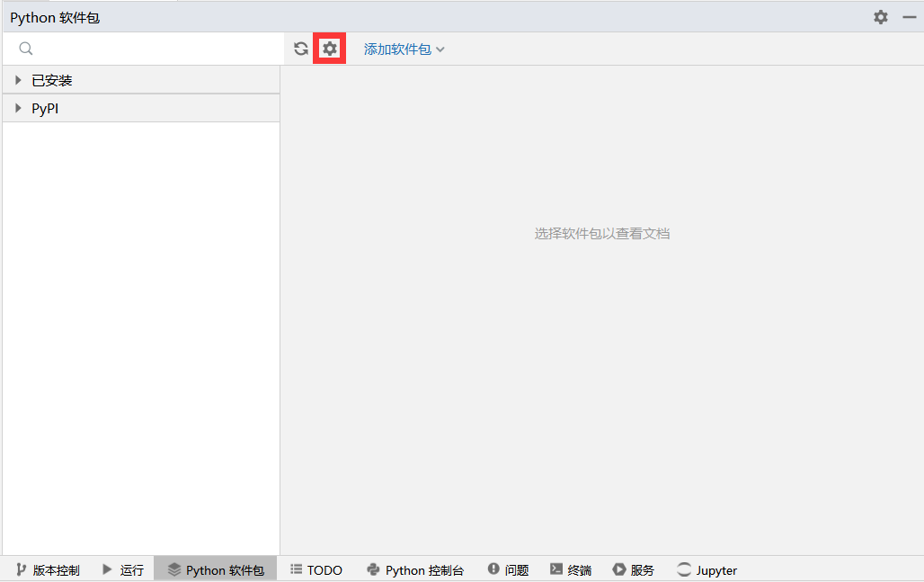Open the 版本控制 tool window
Screen dimensions: 924x582
tap(48, 569)
